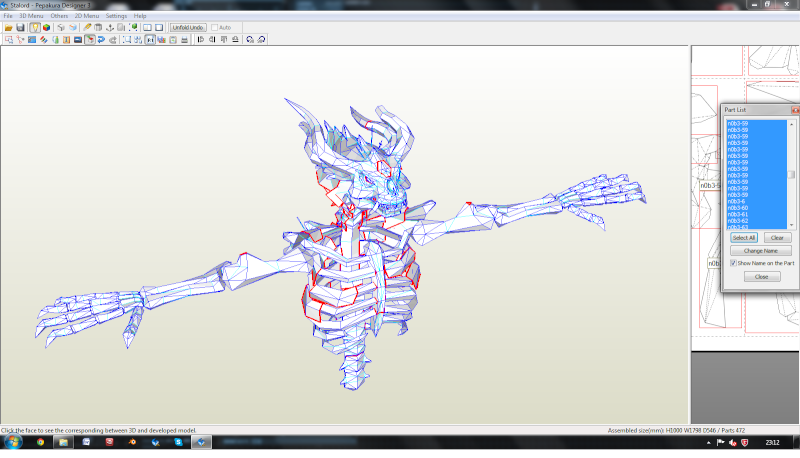Click the Windows Start orb
This screenshot has height=458, width=800.
point(13,442)
